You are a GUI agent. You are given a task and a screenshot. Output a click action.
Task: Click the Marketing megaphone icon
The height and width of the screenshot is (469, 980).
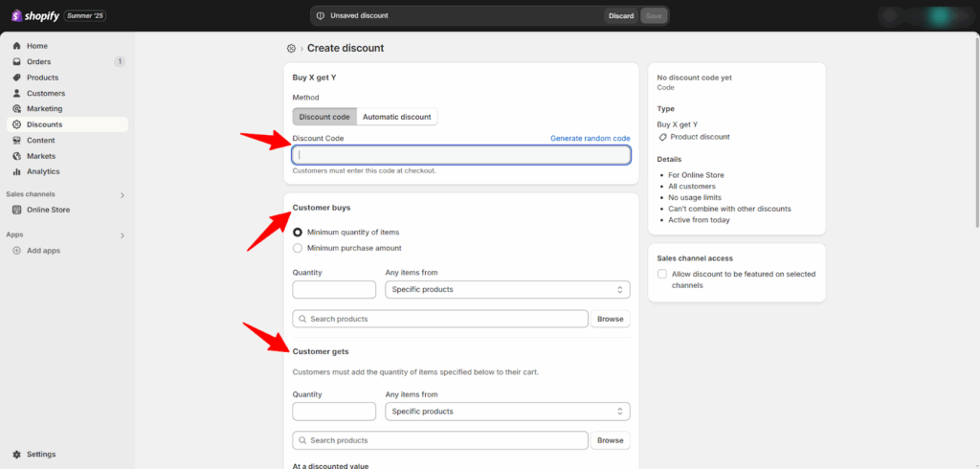point(17,109)
